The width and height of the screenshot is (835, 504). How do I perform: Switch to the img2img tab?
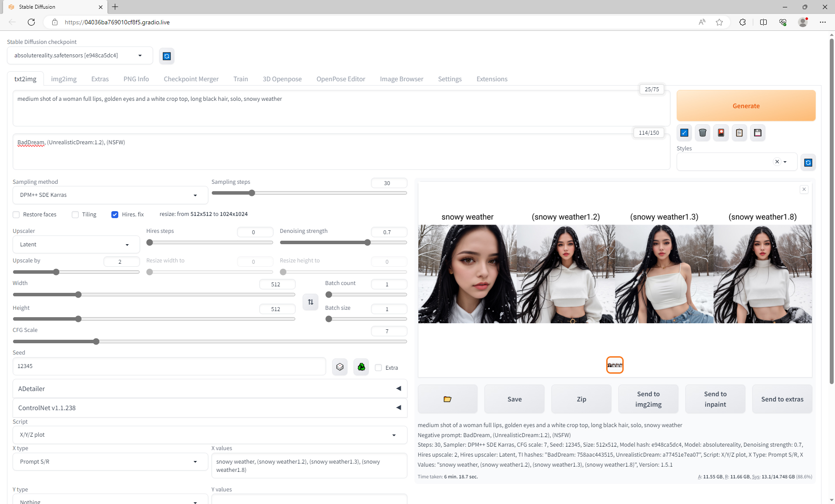point(63,79)
